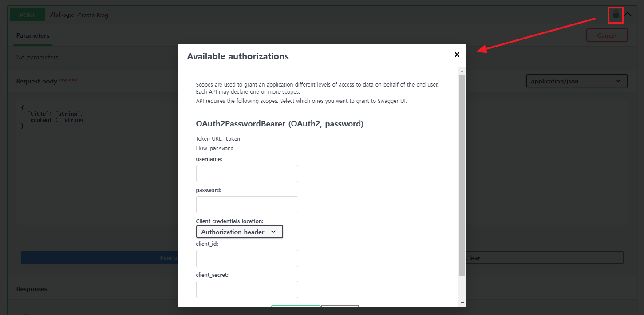The image size is (644, 315).
Task: Focus the client_id input field
Action: tap(247, 258)
